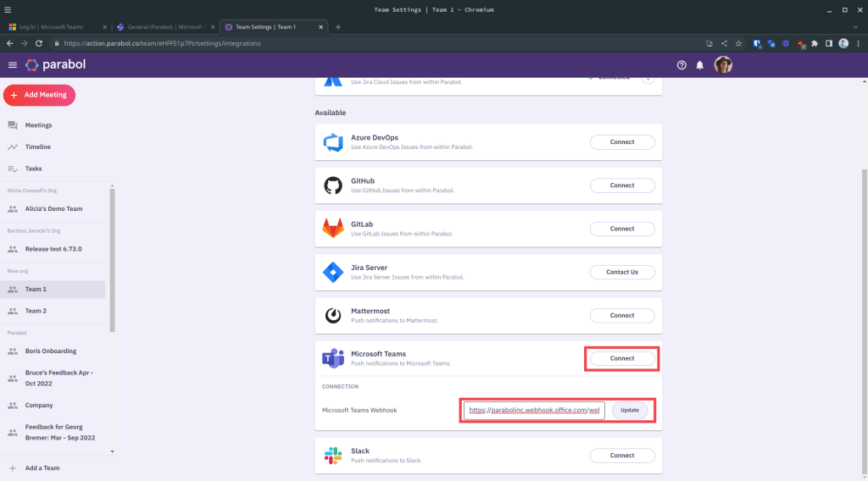The width and height of the screenshot is (868, 481).
Task: Close the Team Settings Team 1 tab
Action: pos(320,26)
